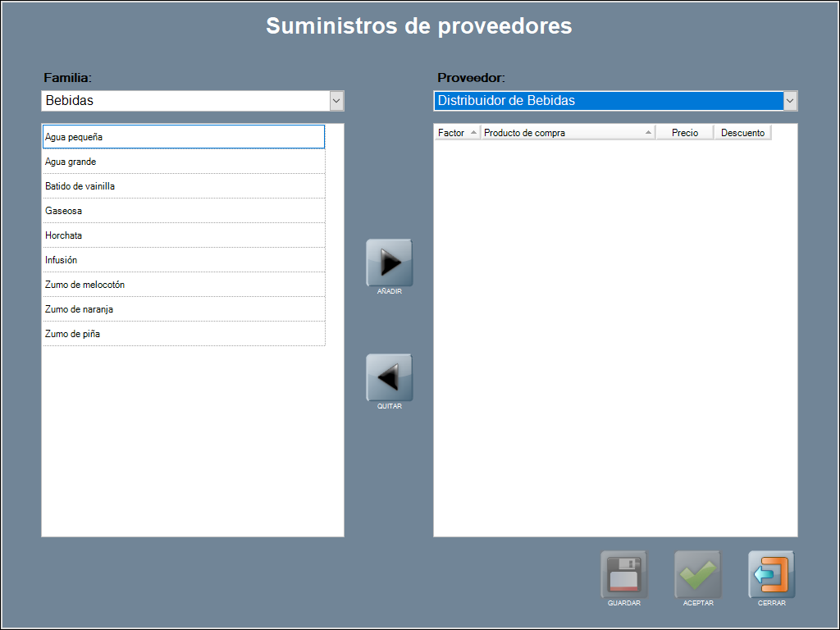Click the Descuento column header
Viewport: 840px width, 630px height.
(742, 133)
